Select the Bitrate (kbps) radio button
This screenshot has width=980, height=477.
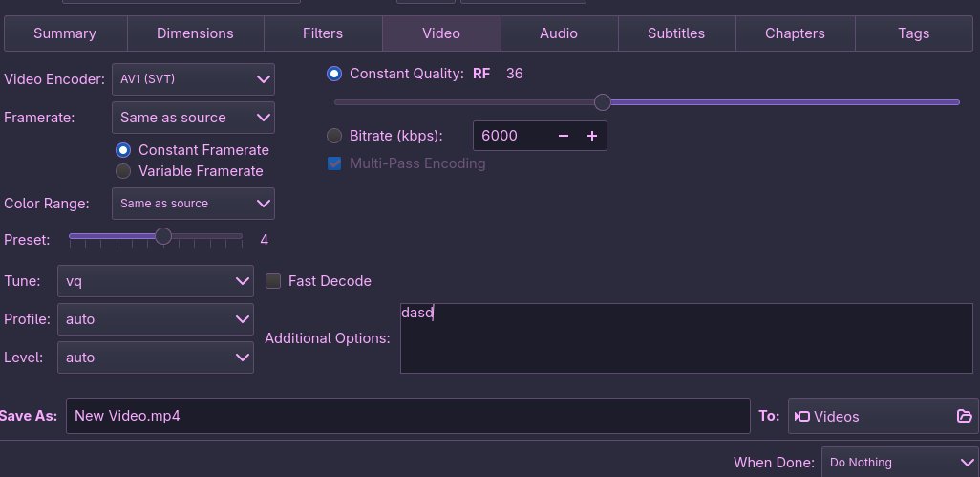tap(334, 136)
